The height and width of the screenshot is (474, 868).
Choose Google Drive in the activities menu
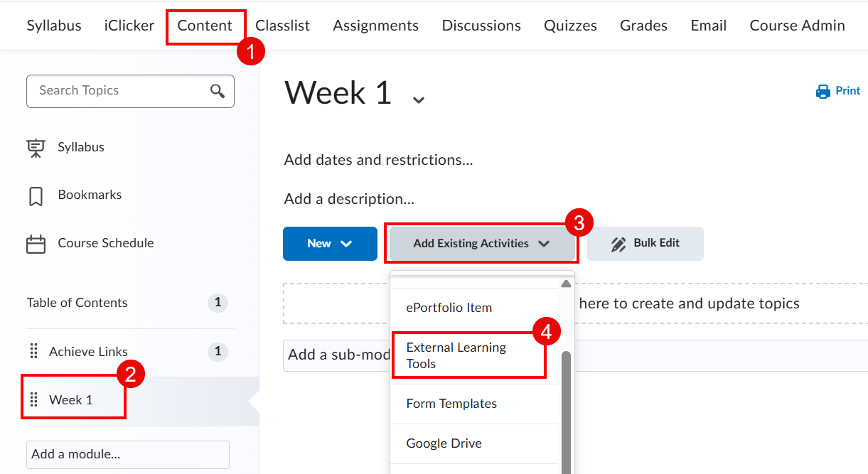(x=444, y=443)
